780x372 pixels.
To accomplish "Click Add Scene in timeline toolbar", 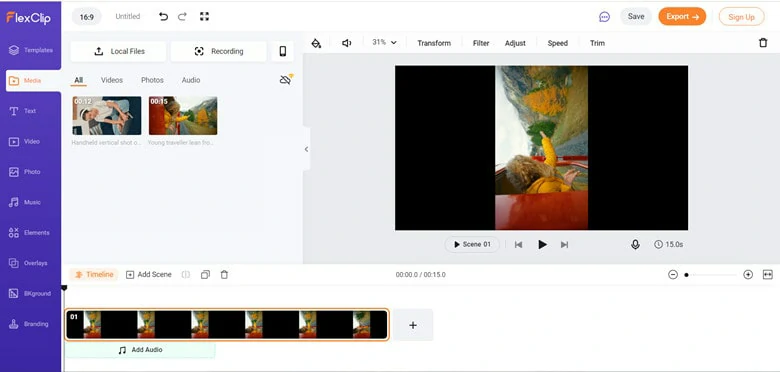I will pos(149,275).
